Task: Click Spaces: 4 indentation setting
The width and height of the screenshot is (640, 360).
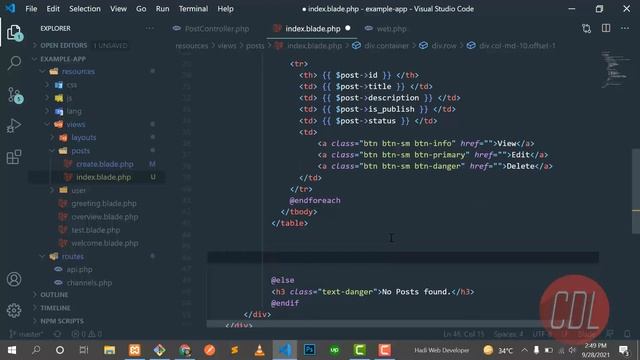Action: [x=508, y=334]
